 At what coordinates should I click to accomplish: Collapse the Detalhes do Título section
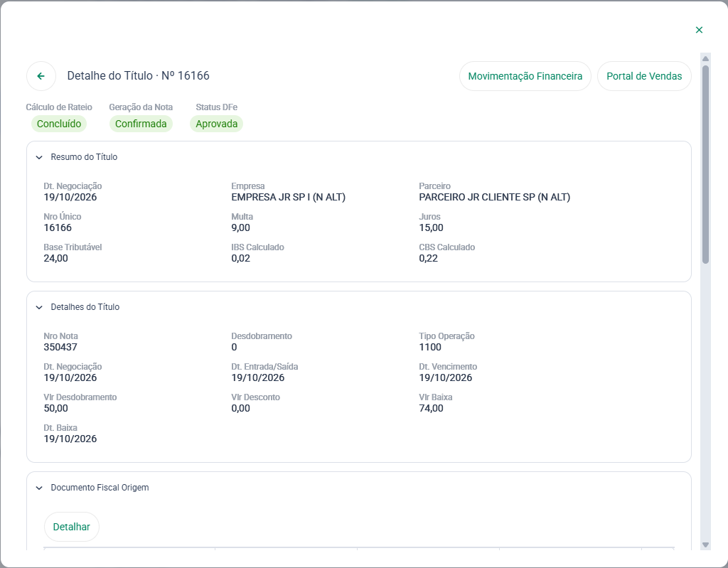(40, 307)
